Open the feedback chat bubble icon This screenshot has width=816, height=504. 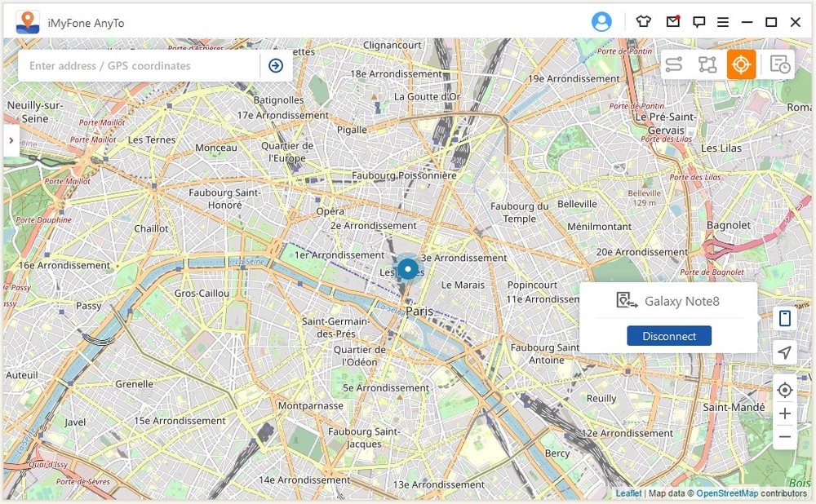pos(698,22)
